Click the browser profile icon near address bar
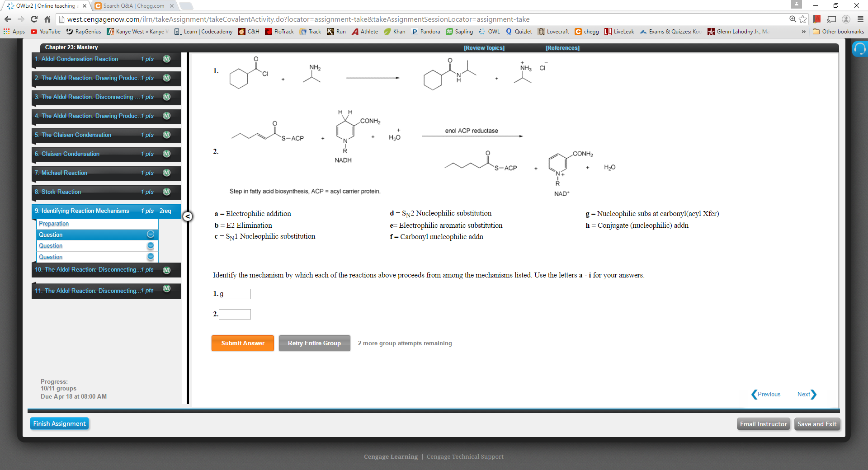 [x=845, y=19]
